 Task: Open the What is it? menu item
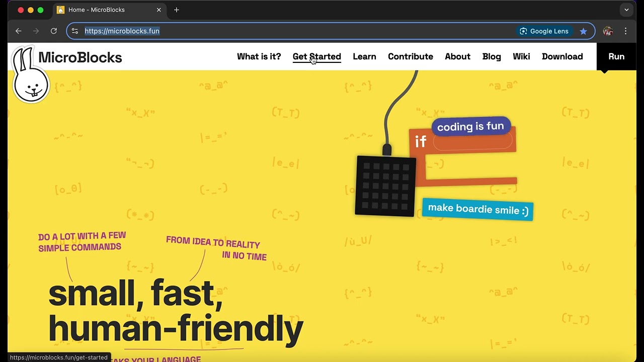point(259,56)
